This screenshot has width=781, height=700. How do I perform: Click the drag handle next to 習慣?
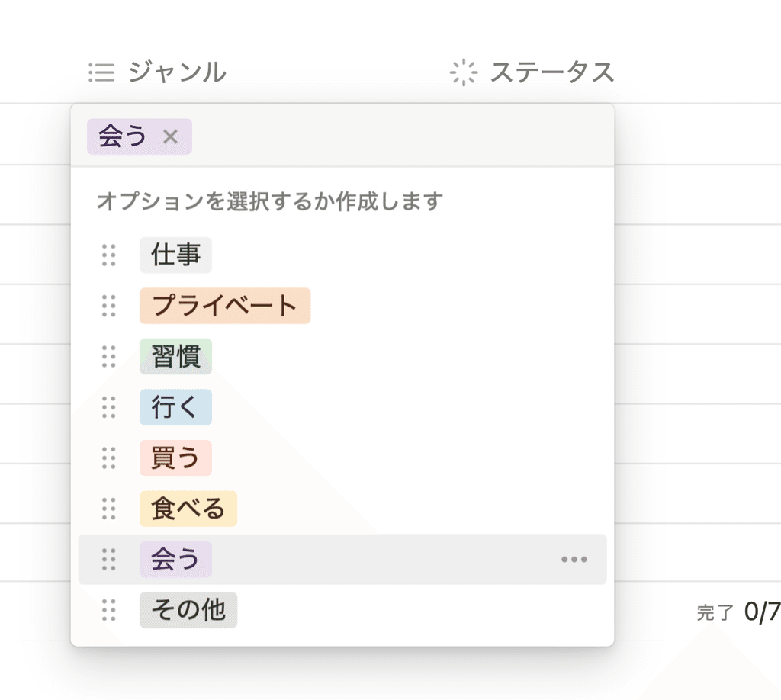[108, 356]
